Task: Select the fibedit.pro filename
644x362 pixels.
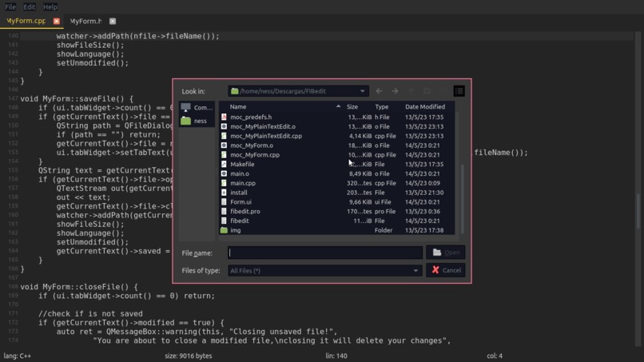Action: coord(245,212)
